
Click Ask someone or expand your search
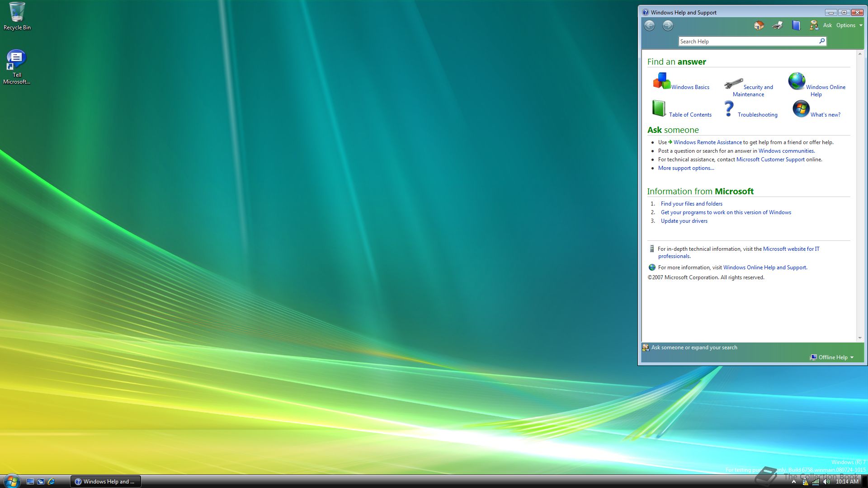tap(694, 347)
